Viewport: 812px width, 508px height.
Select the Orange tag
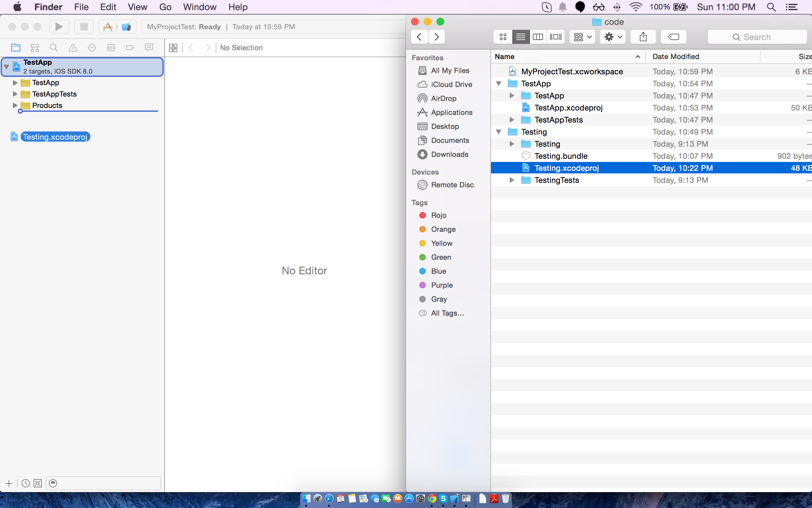point(437,230)
